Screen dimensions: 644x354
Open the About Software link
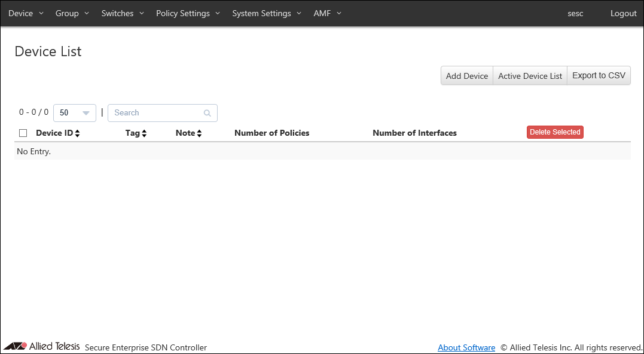(466, 347)
